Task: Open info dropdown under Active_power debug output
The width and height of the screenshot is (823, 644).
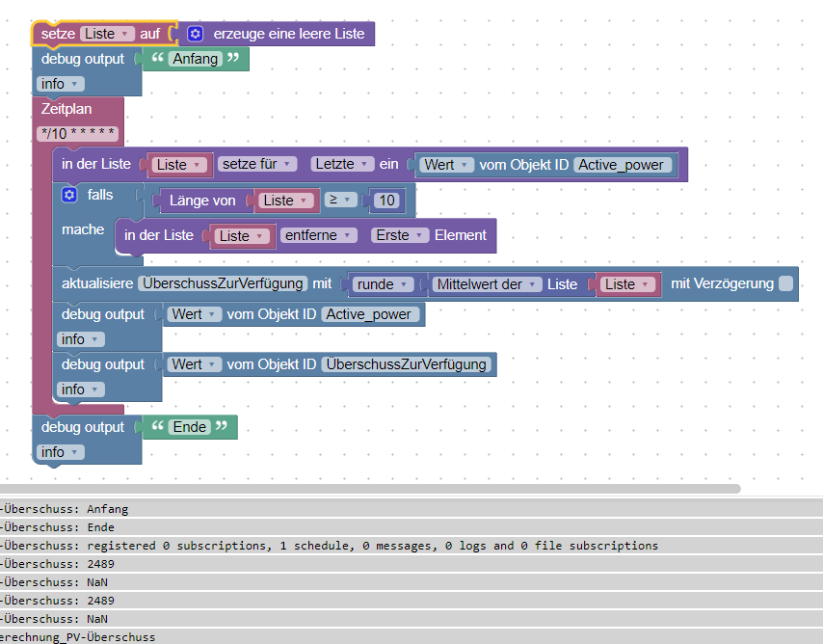Action: click(80, 339)
